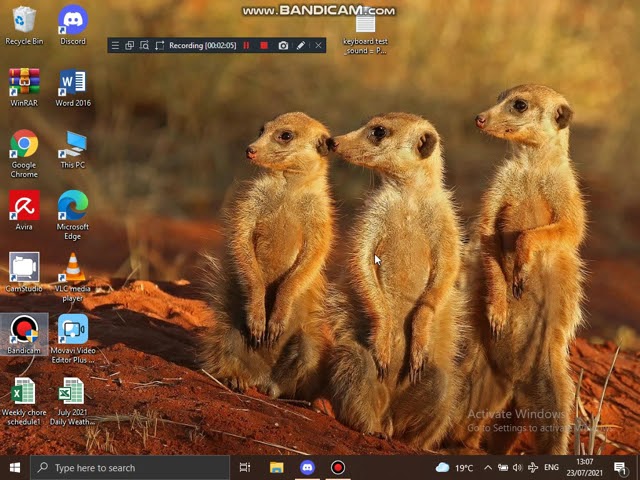Expand the hidden system tray icons
The image size is (640, 480).
tap(488, 468)
